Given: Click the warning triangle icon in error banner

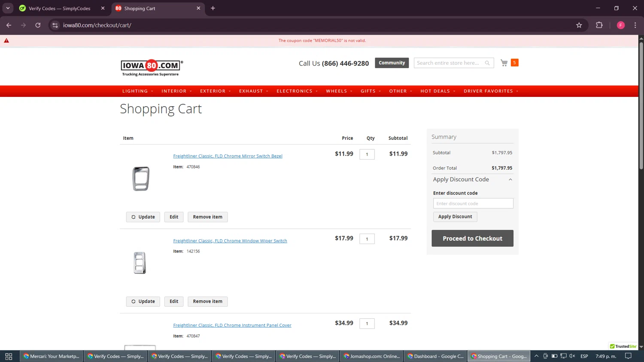Looking at the screenshot, I should pos(6,40).
